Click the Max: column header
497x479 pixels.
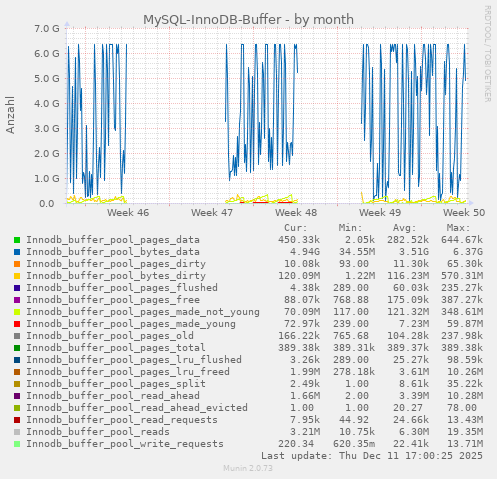tap(459, 228)
